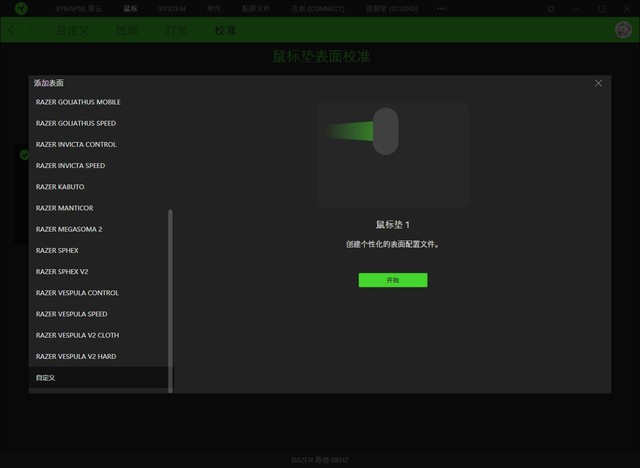
Task: Switch to the 性能 sub-tab
Action: click(x=127, y=30)
